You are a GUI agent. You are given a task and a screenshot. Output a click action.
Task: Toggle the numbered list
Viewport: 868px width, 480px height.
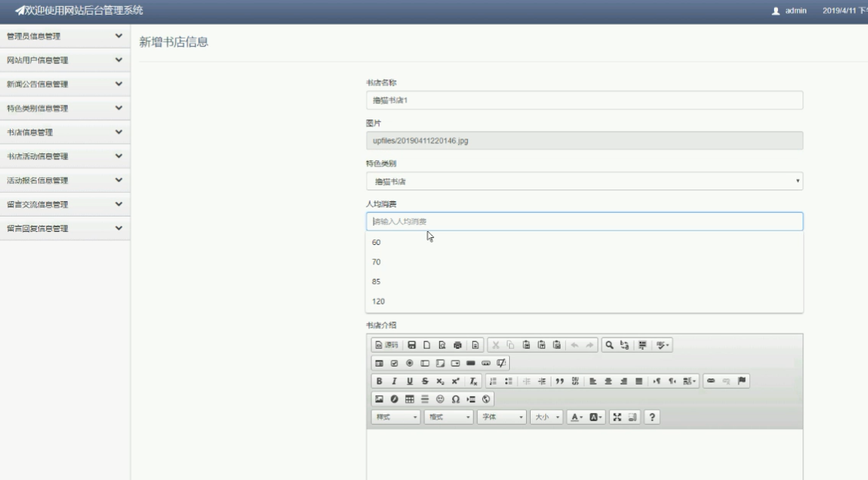click(493, 381)
